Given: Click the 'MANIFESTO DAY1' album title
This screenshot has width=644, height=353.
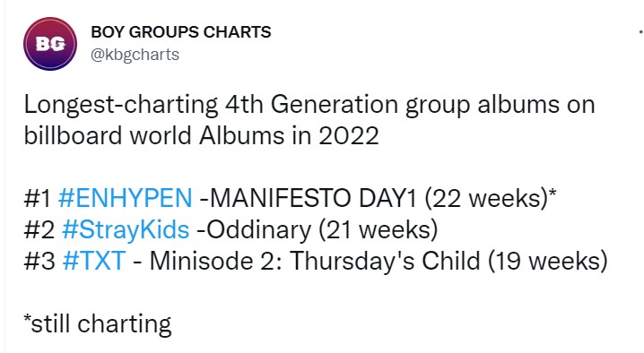Looking at the screenshot, I should (x=312, y=198).
